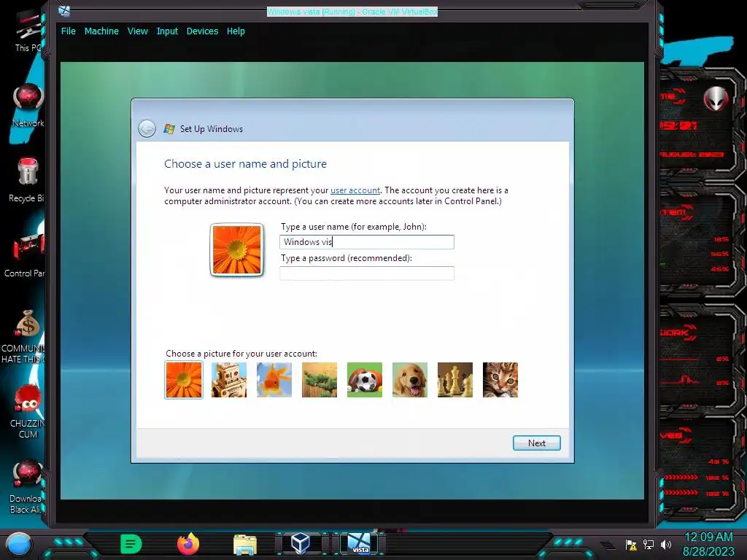Open the green notes app in taskbar
Viewport: 747px width, 560px height.
[131, 544]
